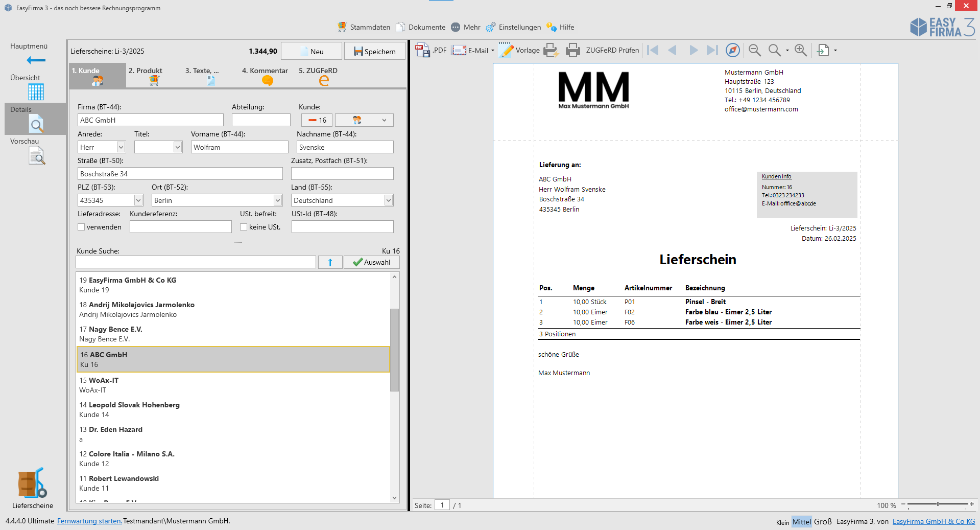Click the Kunde Suche input field
This screenshot has width=980, height=530.
pyautogui.click(x=196, y=262)
